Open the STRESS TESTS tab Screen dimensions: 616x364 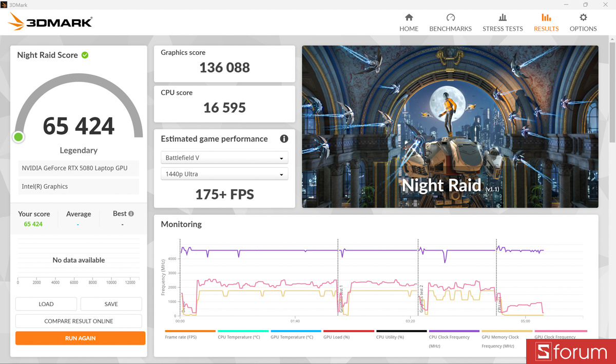point(503,23)
